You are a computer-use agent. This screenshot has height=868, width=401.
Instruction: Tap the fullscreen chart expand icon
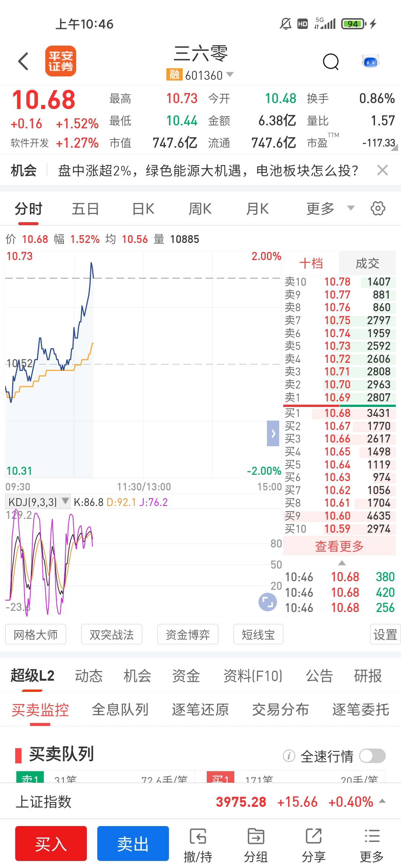point(267,602)
